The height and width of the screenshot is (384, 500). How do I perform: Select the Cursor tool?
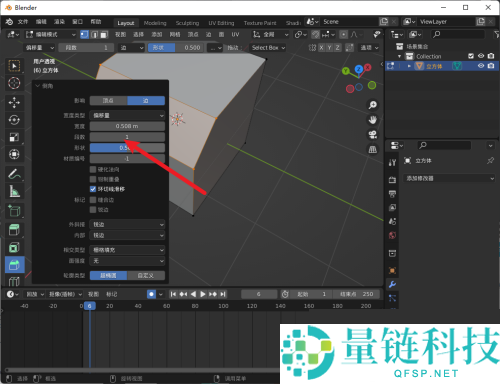(14, 83)
